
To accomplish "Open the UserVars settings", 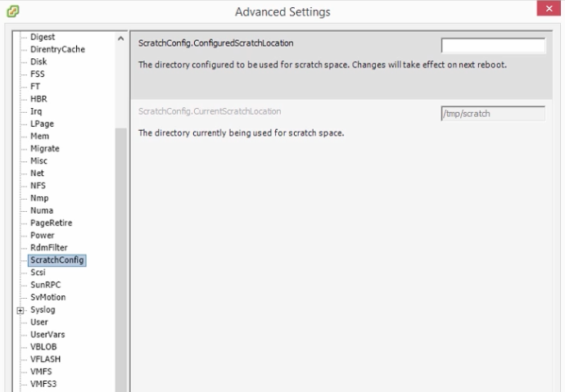I will [x=47, y=335].
